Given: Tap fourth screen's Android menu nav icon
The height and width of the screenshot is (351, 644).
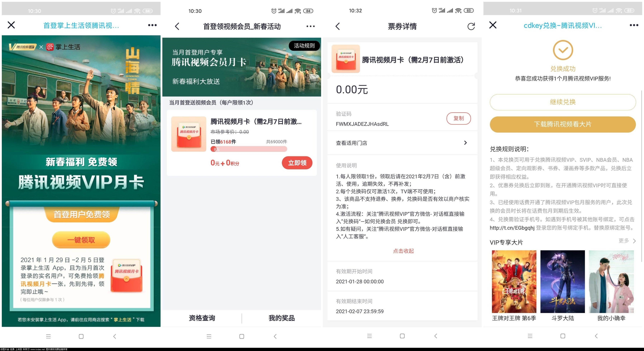Looking at the screenshot, I should pyautogui.click(x=530, y=336).
